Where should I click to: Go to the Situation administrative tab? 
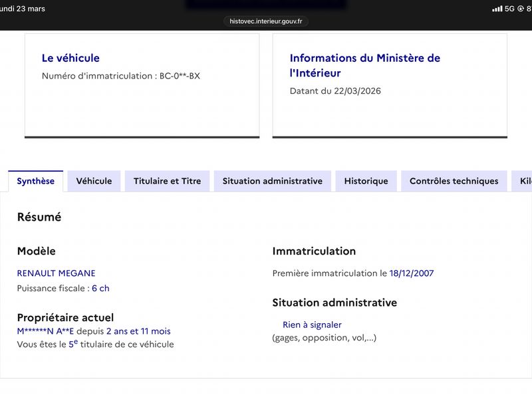pyautogui.click(x=273, y=181)
